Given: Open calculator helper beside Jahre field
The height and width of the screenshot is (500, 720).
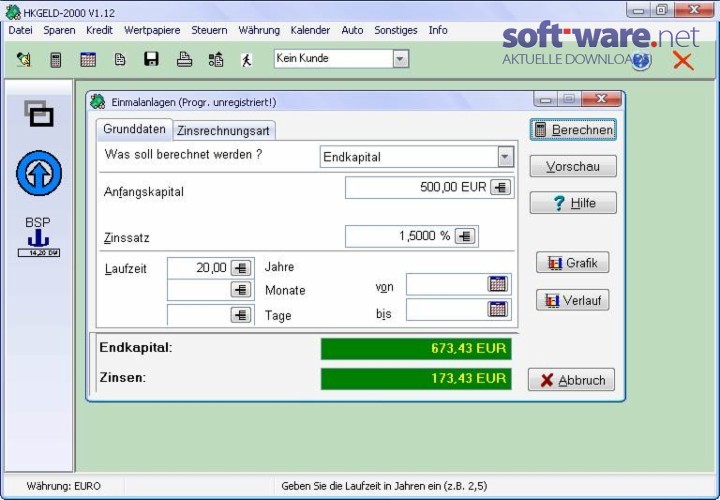Looking at the screenshot, I should coord(241,268).
